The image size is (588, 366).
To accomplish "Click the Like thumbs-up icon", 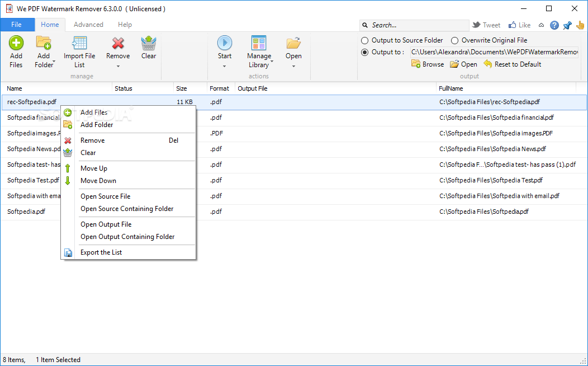I will tap(512, 25).
